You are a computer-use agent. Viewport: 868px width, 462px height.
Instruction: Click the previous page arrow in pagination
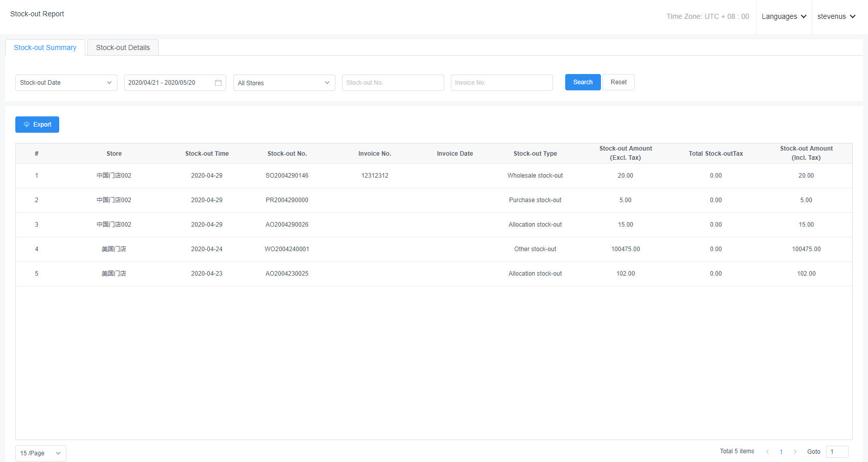(767, 452)
